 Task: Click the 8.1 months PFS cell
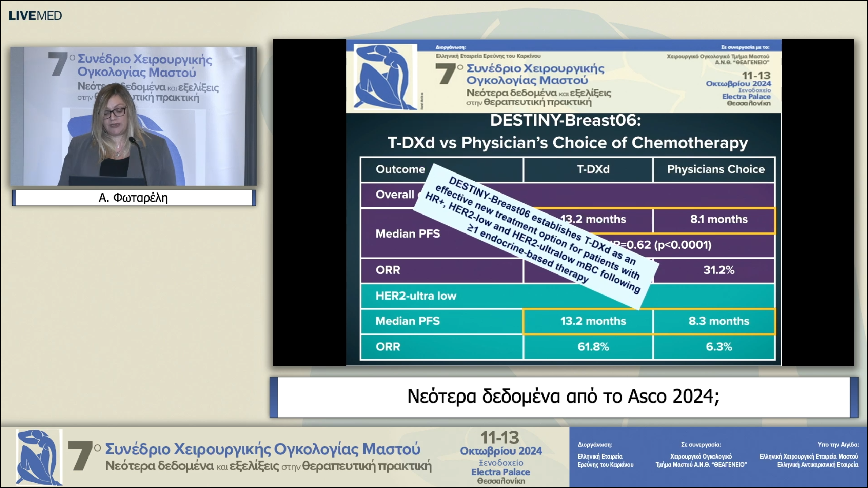(718, 219)
